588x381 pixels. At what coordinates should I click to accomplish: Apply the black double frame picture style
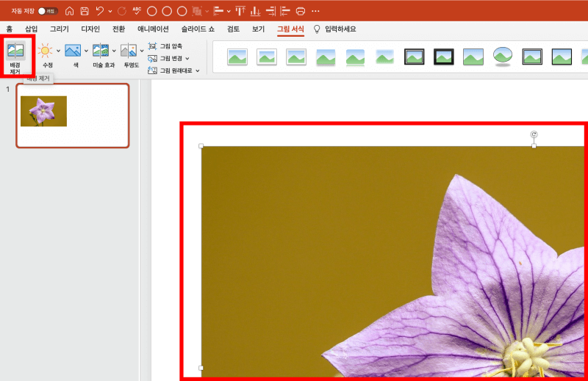pyautogui.click(x=414, y=57)
